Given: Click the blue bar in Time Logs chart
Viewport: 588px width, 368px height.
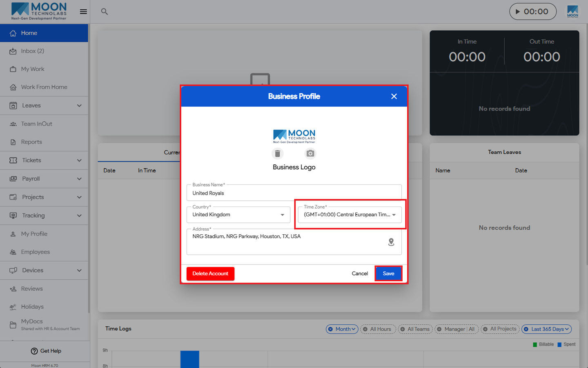Looking at the screenshot, I should click(190, 359).
